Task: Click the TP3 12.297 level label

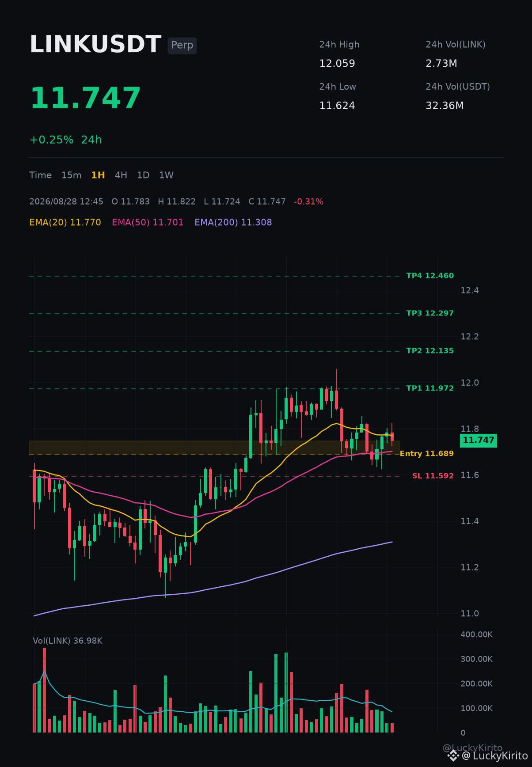Action: tap(430, 313)
